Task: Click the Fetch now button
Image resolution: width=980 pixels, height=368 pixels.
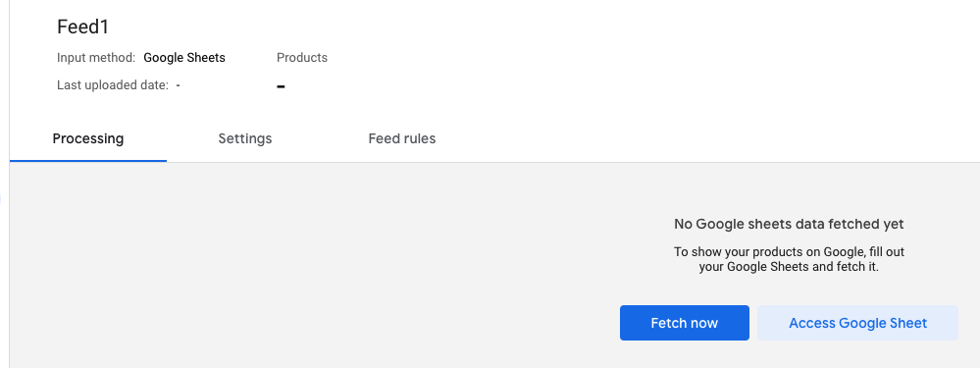Action: tap(685, 323)
